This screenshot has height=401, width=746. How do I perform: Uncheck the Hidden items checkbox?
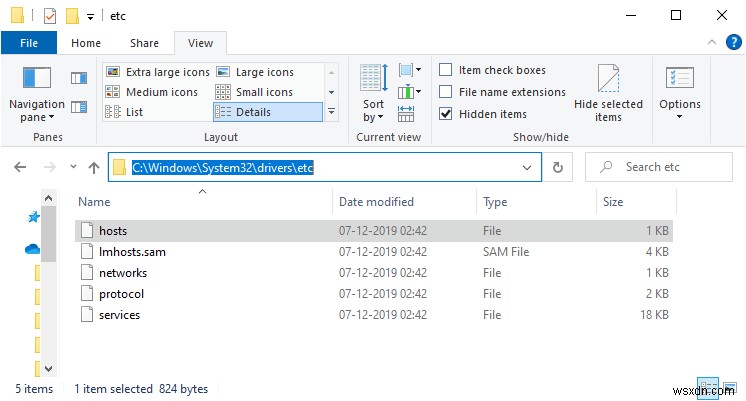click(445, 114)
